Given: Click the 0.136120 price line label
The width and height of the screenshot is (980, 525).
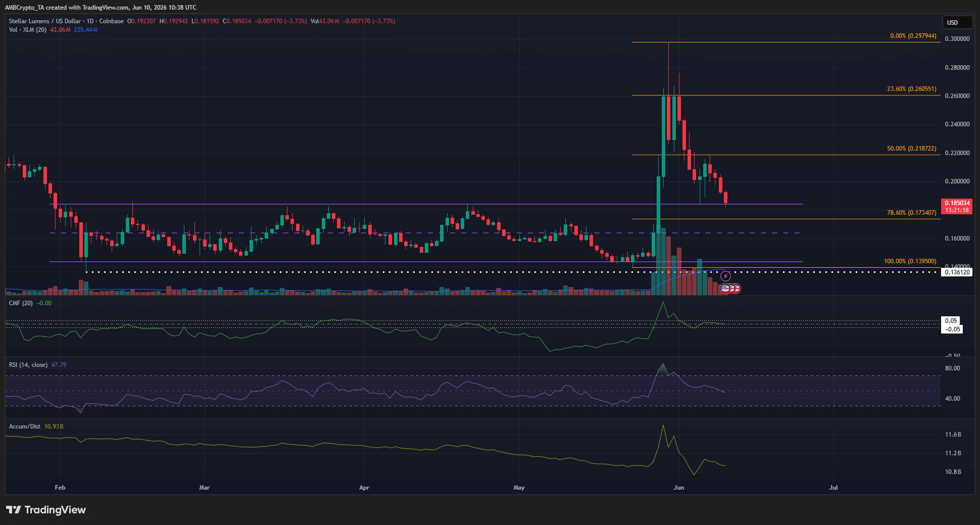Looking at the screenshot, I should tap(957, 272).
